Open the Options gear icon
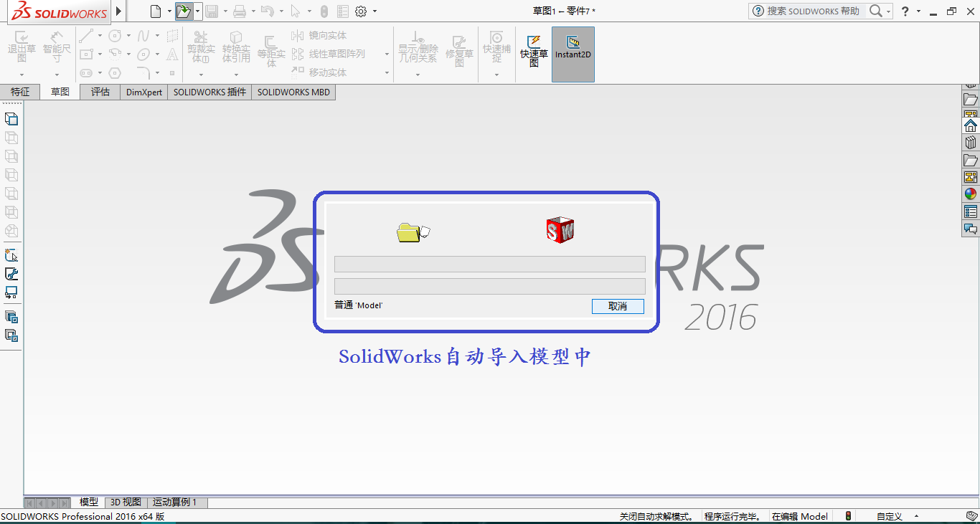Viewport: 980px width, 524px height. click(x=361, y=11)
